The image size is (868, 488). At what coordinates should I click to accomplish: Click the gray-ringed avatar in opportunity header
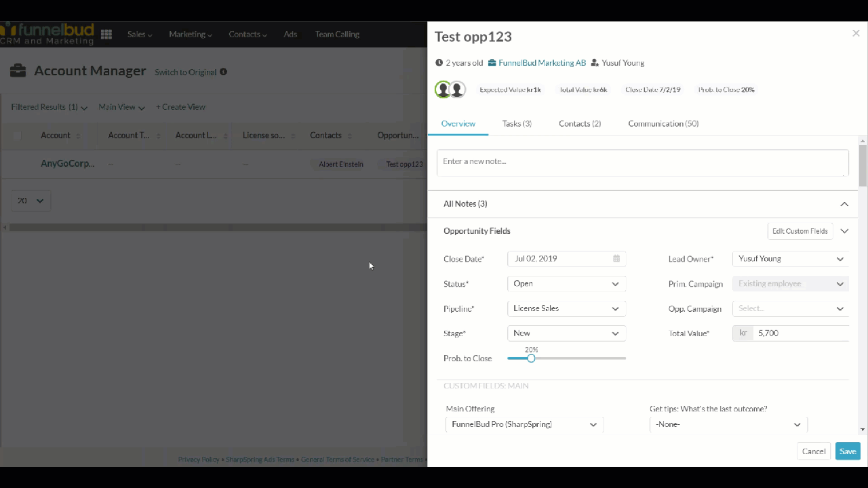pos(458,89)
